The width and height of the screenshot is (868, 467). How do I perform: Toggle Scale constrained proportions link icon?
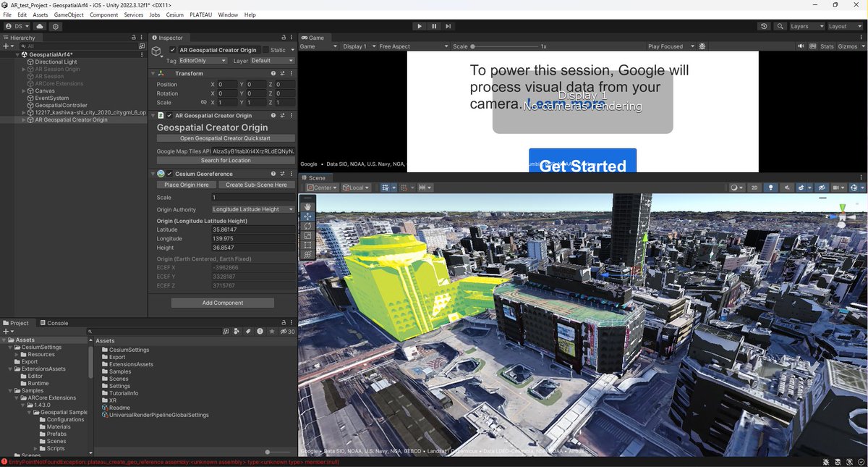click(204, 102)
